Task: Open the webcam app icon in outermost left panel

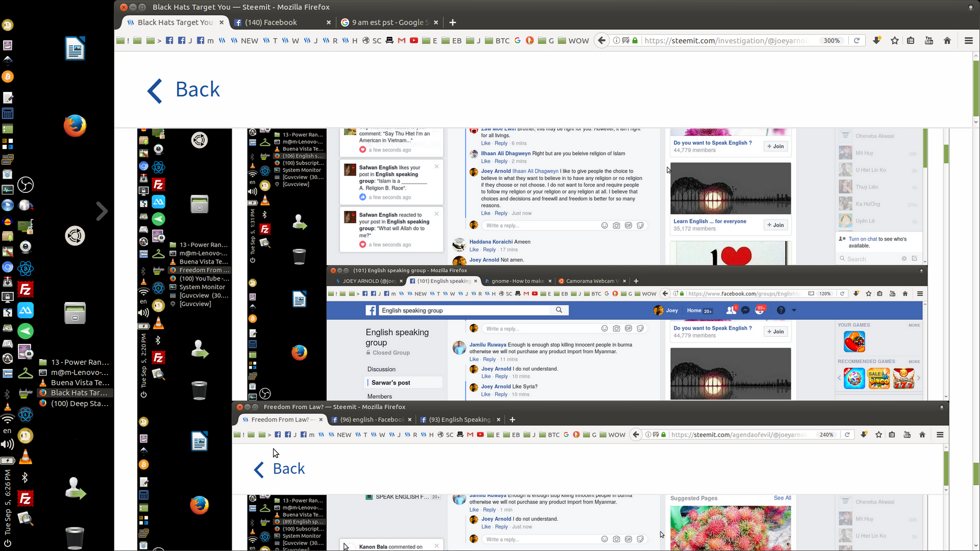Action: (26, 247)
